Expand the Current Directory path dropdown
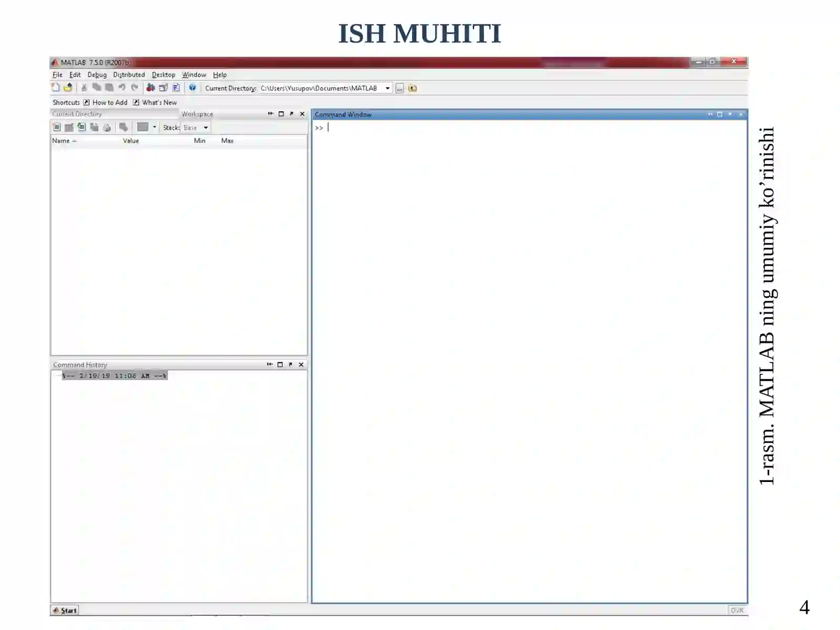 pos(387,88)
